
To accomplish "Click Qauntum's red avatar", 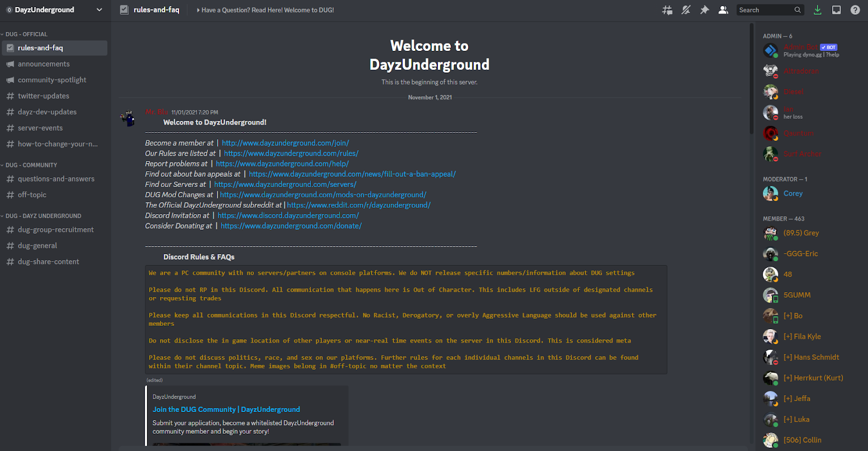I will [770, 133].
